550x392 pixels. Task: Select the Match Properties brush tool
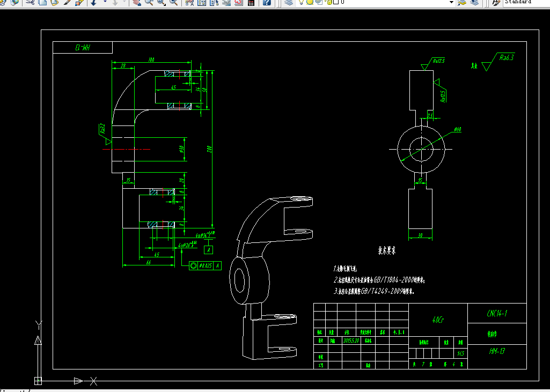[67, 2]
